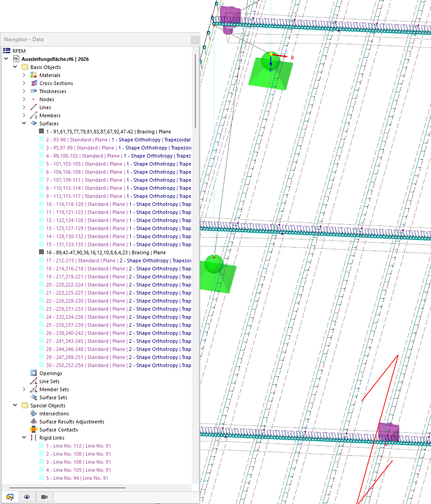Collapse the Aussteifungsfläche.rf6 model node

coord(6,59)
